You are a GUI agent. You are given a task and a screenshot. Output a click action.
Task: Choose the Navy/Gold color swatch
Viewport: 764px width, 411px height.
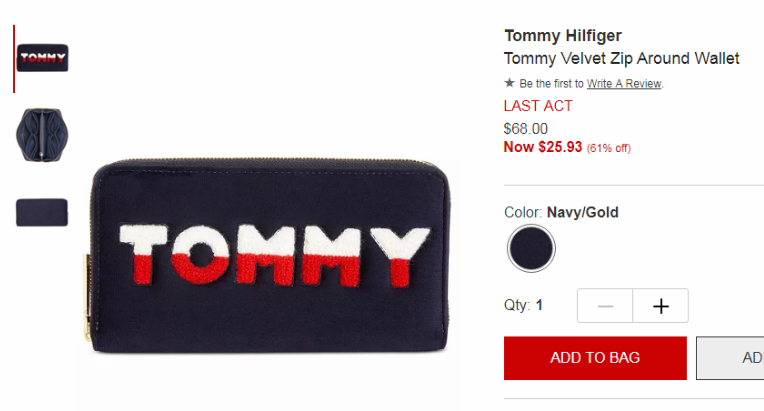tap(531, 248)
